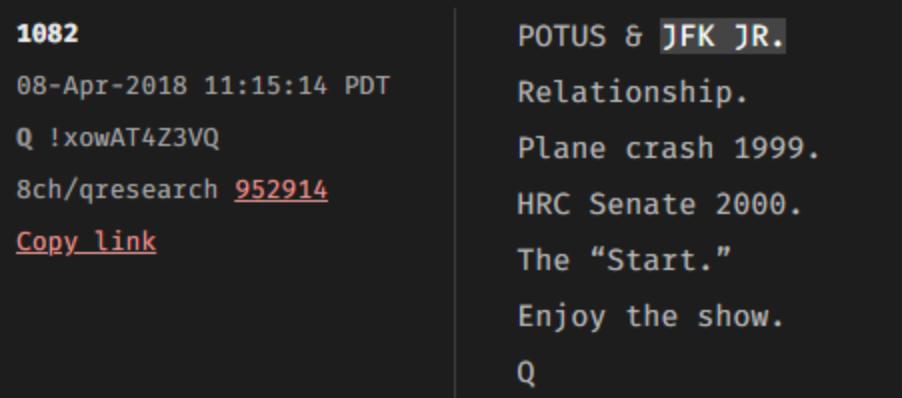Click the Relationship. line
The width and height of the screenshot is (902, 398).
click(x=633, y=93)
